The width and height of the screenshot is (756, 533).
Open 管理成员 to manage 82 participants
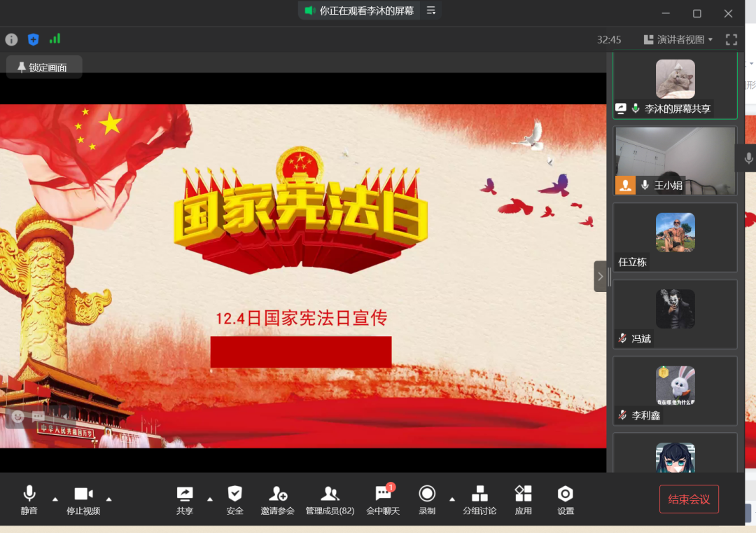330,499
